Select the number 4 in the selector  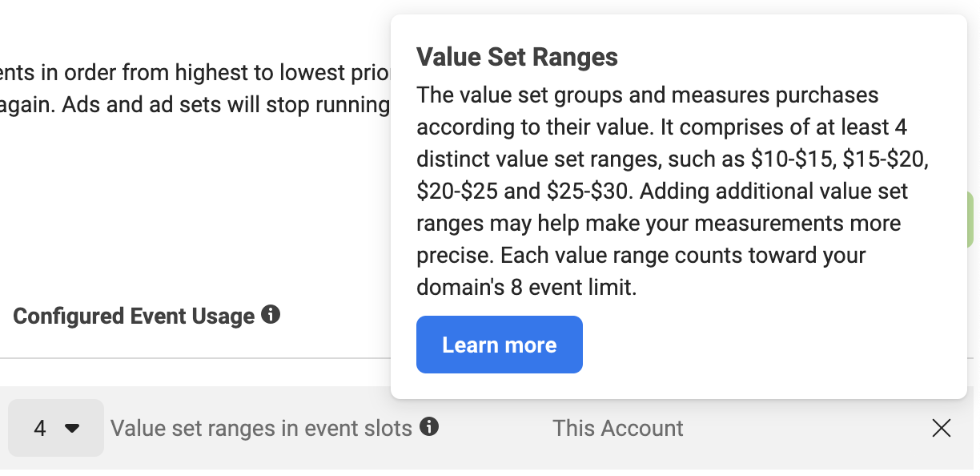(40, 429)
